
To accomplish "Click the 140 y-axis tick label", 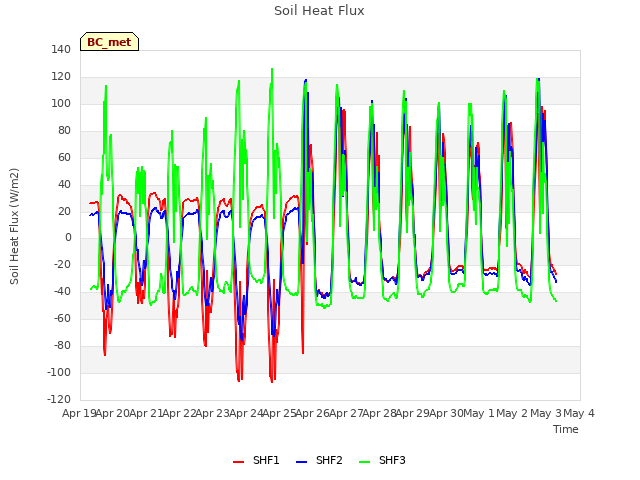I will click(61, 49).
